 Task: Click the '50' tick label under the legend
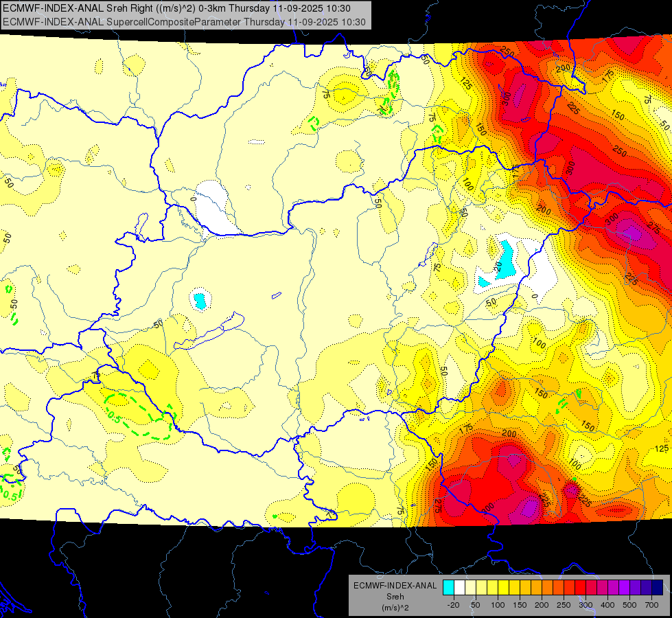[475, 605]
